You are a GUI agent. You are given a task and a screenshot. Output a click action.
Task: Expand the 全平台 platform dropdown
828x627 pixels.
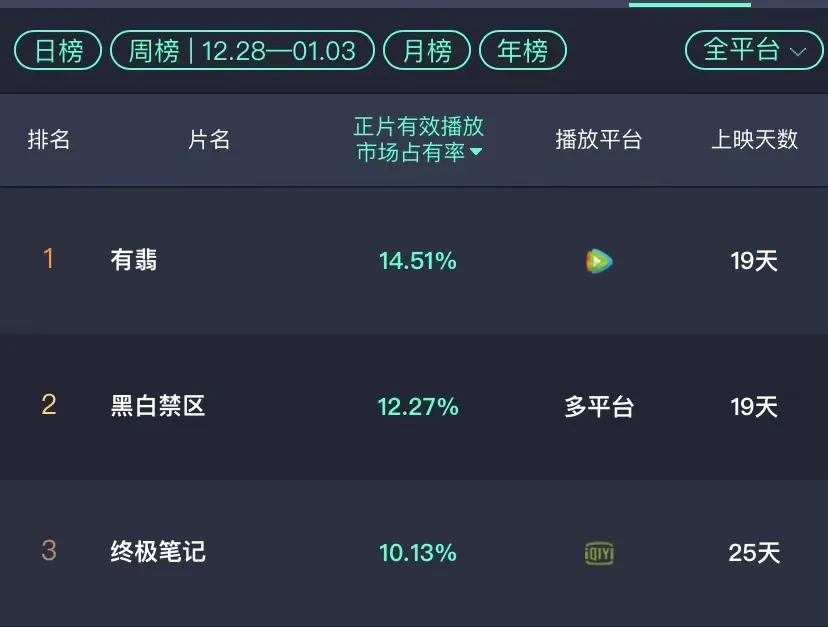[x=754, y=50]
